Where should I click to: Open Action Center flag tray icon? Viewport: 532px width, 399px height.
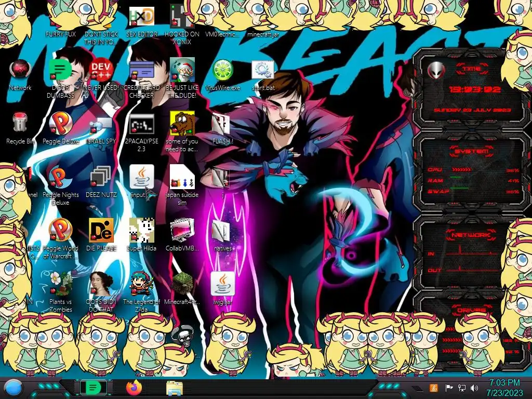(449, 388)
